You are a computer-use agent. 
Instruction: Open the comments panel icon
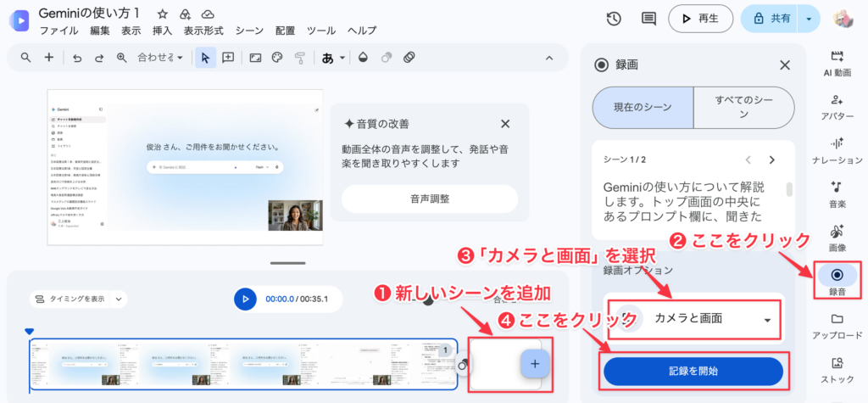coord(648,19)
